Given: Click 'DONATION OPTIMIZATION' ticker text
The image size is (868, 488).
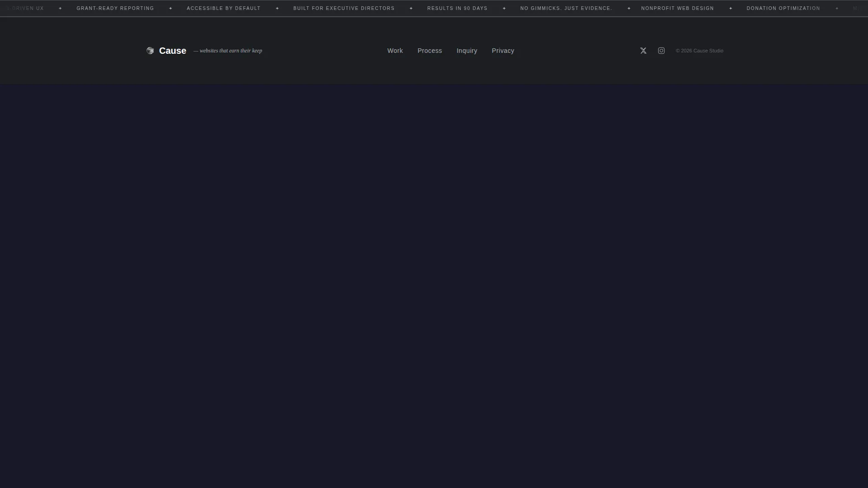Looking at the screenshot, I should tap(783, 8).
